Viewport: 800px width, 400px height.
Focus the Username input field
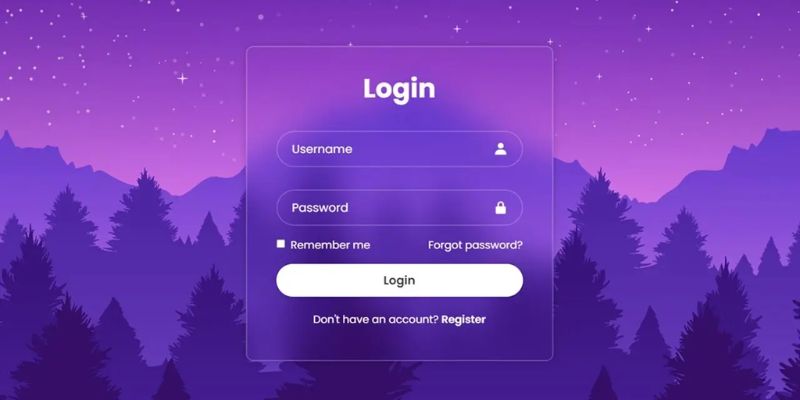399,149
